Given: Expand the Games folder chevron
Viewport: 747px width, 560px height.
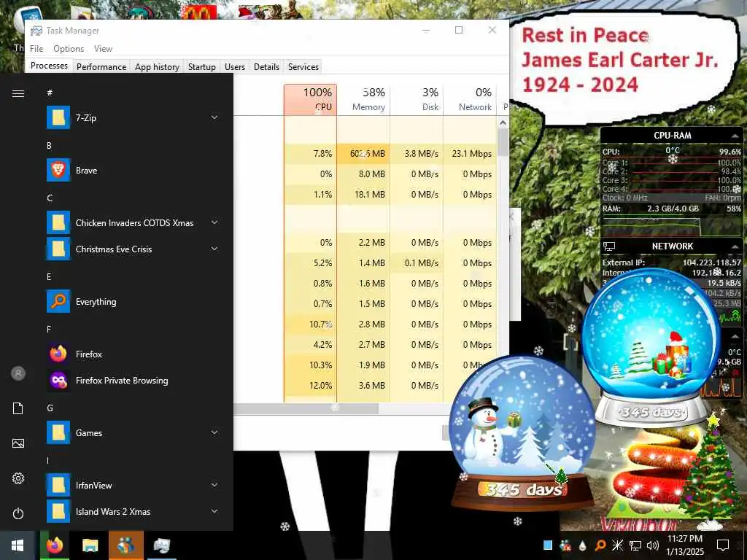Looking at the screenshot, I should tap(214, 433).
